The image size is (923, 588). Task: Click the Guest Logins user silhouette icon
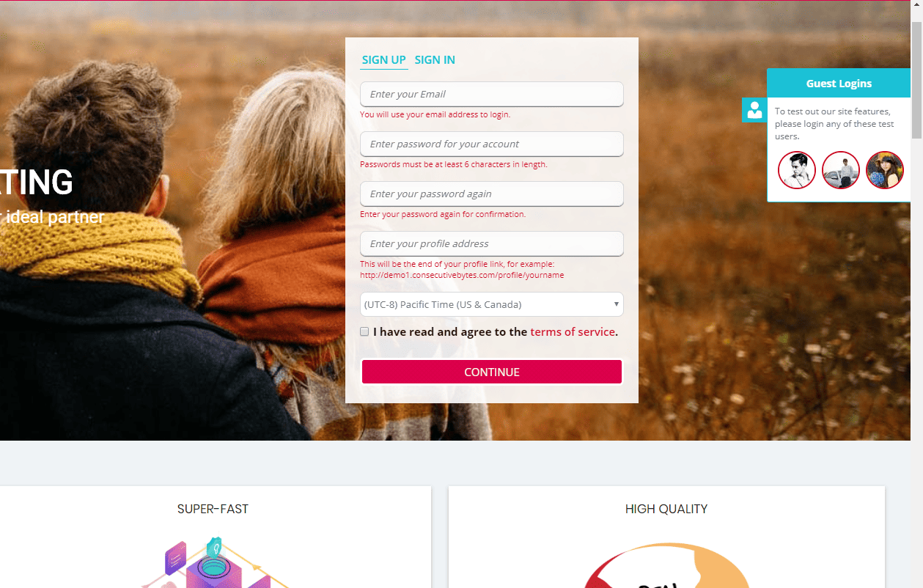point(754,110)
